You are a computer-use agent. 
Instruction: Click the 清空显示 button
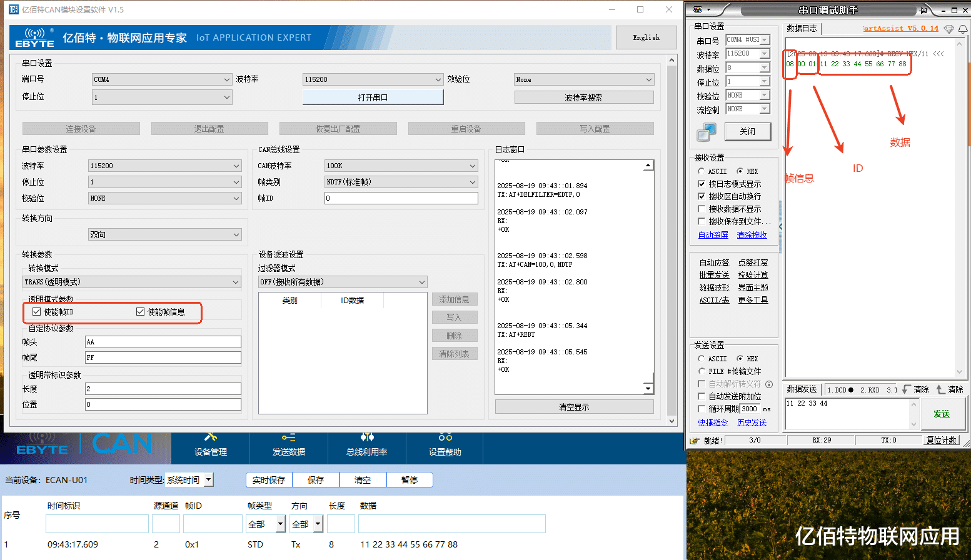coord(574,407)
